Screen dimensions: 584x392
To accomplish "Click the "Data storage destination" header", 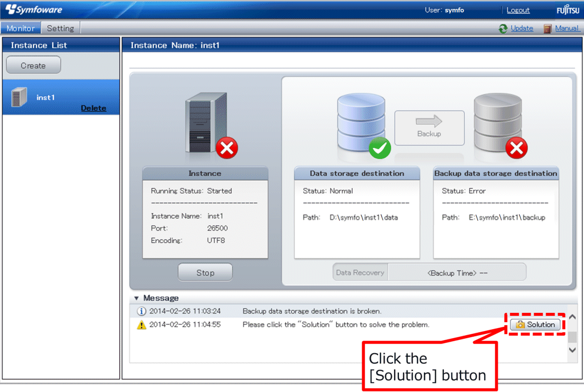I will click(357, 173).
